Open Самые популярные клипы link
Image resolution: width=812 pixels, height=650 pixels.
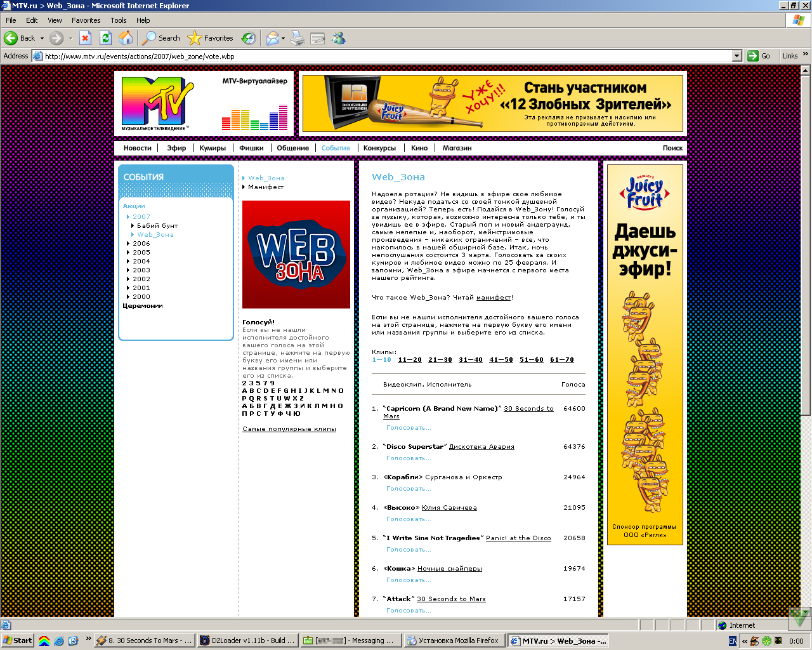(x=289, y=429)
